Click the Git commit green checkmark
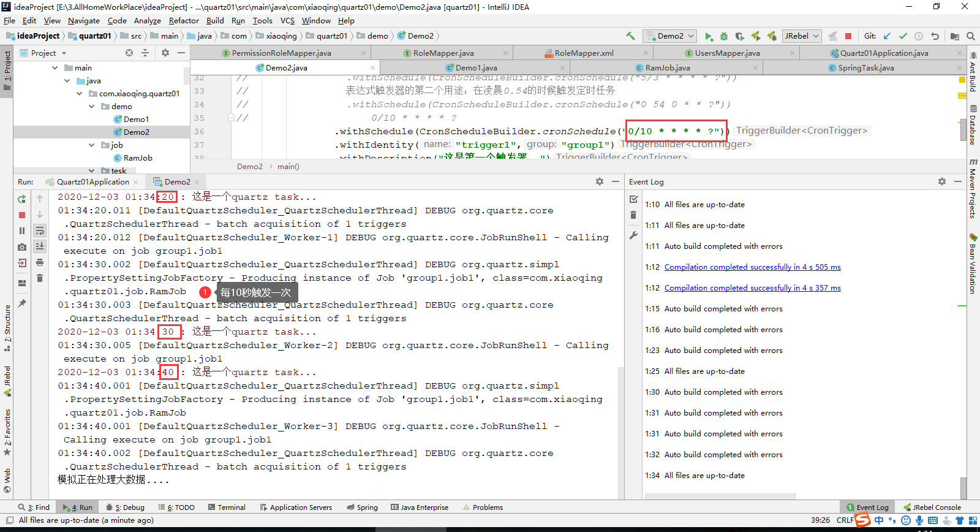980x532 pixels. pyautogui.click(x=903, y=36)
